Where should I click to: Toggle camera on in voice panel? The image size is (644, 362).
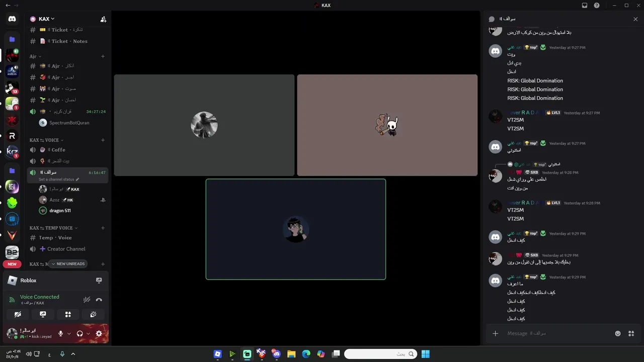tap(18, 314)
